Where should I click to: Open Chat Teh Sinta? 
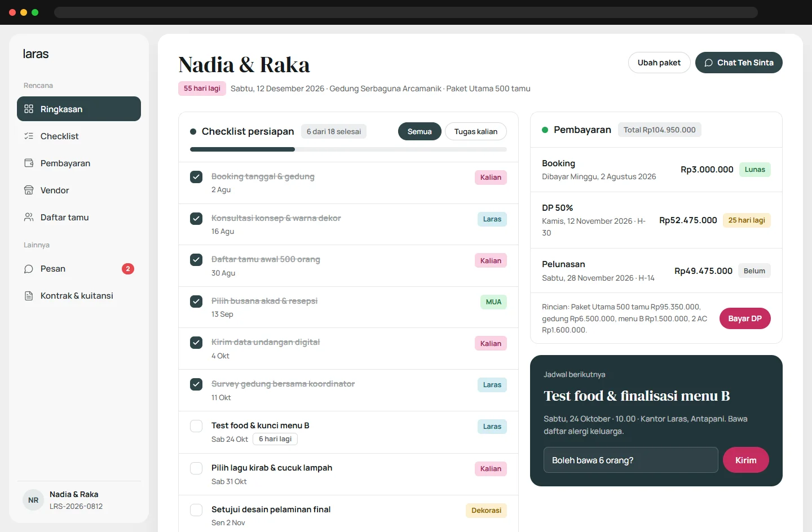pos(739,63)
